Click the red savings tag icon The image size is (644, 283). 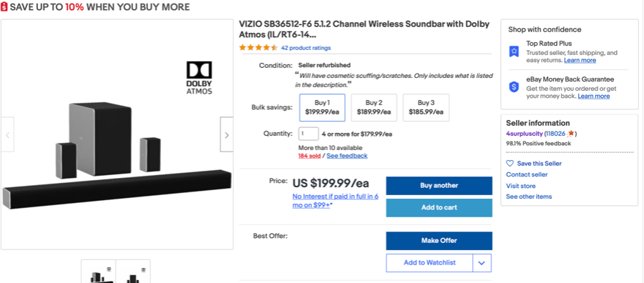coord(4,7)
